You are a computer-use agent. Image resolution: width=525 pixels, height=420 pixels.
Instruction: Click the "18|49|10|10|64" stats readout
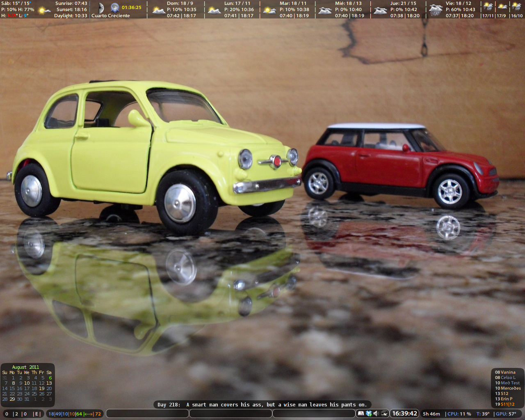pos(65,414)
